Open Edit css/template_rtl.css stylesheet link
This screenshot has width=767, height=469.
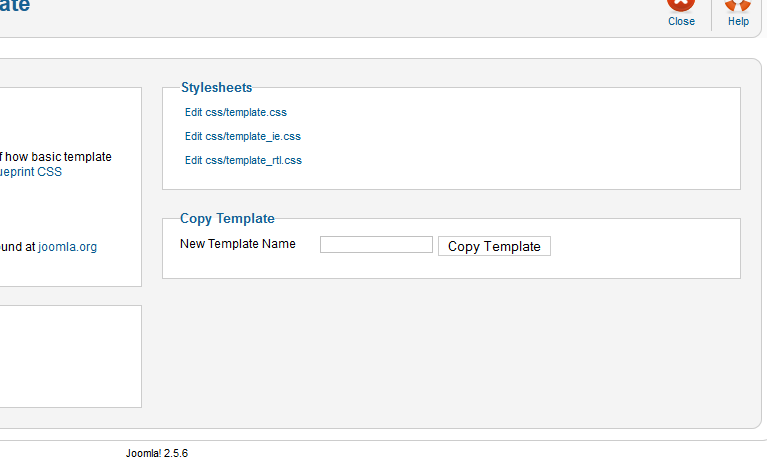pyautogui.click(x=243, y=161)
